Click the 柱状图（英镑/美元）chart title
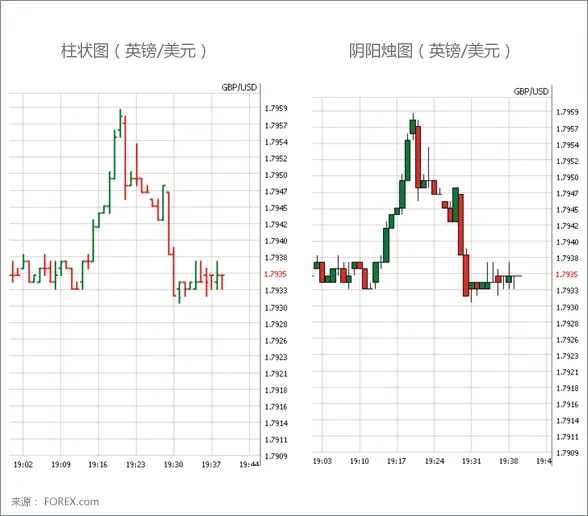 pos(134,51)
